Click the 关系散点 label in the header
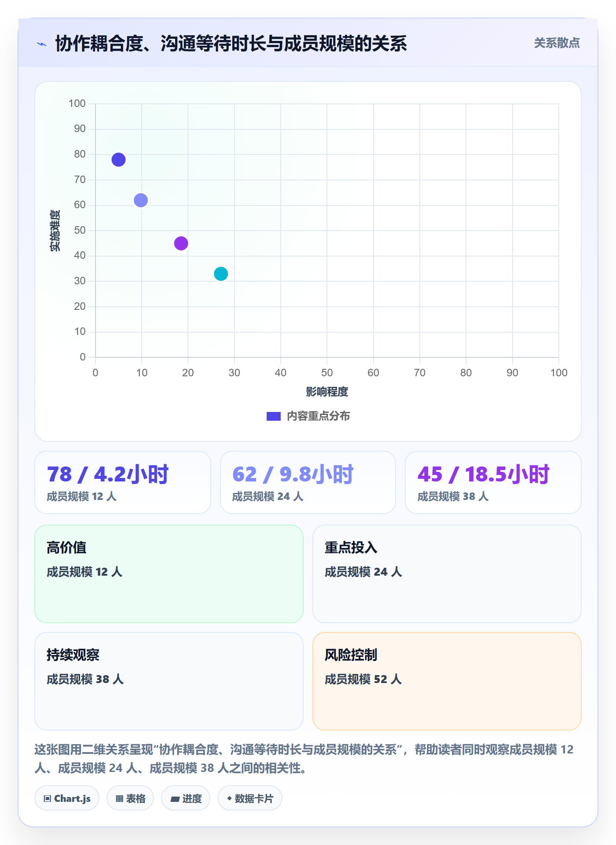The height and width of the screenshot is (845, 616). [x=557, y=43]
